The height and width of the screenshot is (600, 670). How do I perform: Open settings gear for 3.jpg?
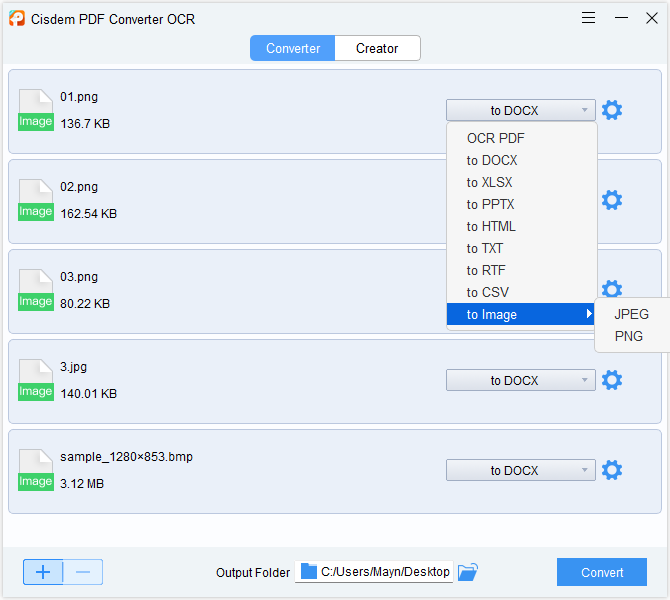click(x=611, y=380)
